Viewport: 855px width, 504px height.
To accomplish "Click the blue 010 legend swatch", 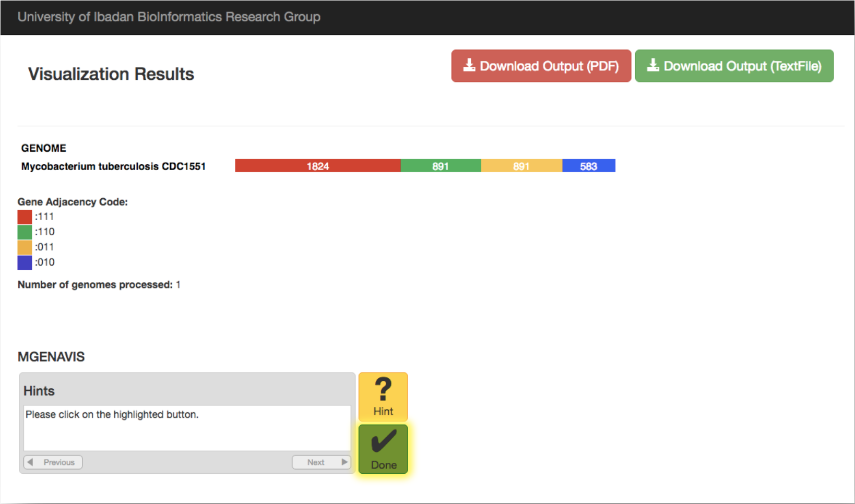I will coord(25,262).
